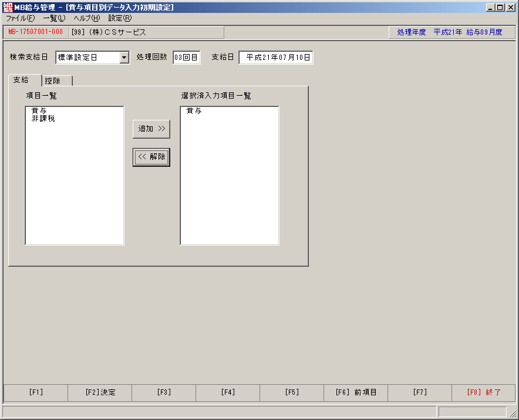519x420 pixels.
Task: Click the [F4] function key button
Action: (228, 392)
